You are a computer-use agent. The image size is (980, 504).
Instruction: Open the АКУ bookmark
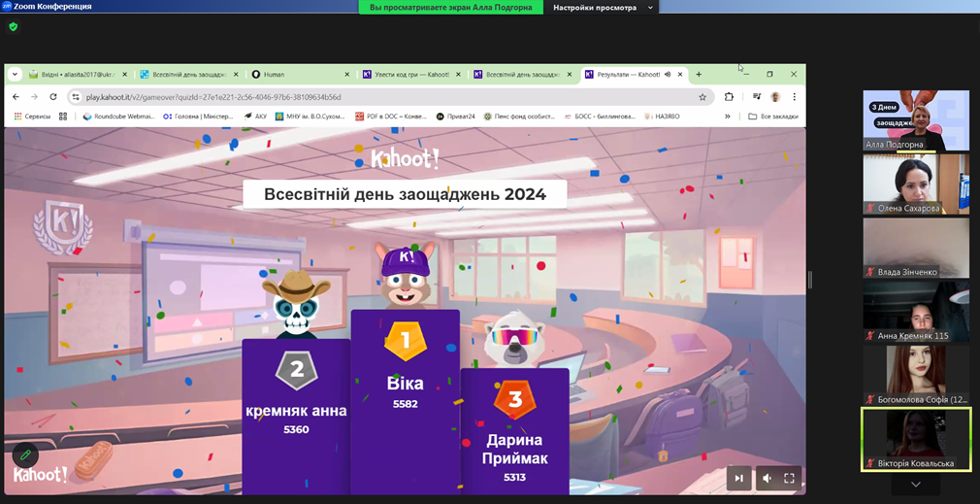pos(255,117)
